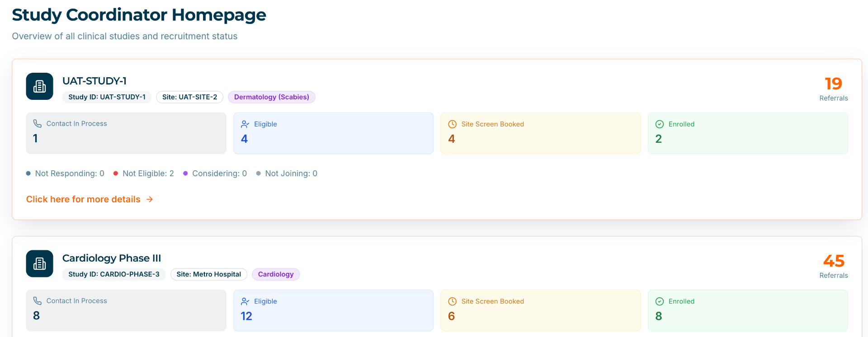Click the Cardiology Eligible person icon
Screen dimensions: 868x337
[x=245, y=301]
